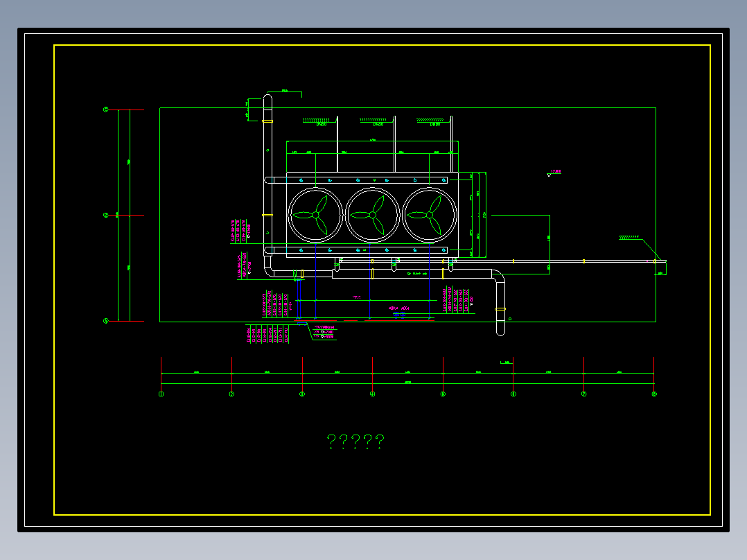
Task: Click the leader note text near the right pipe end
Action: 629,237
